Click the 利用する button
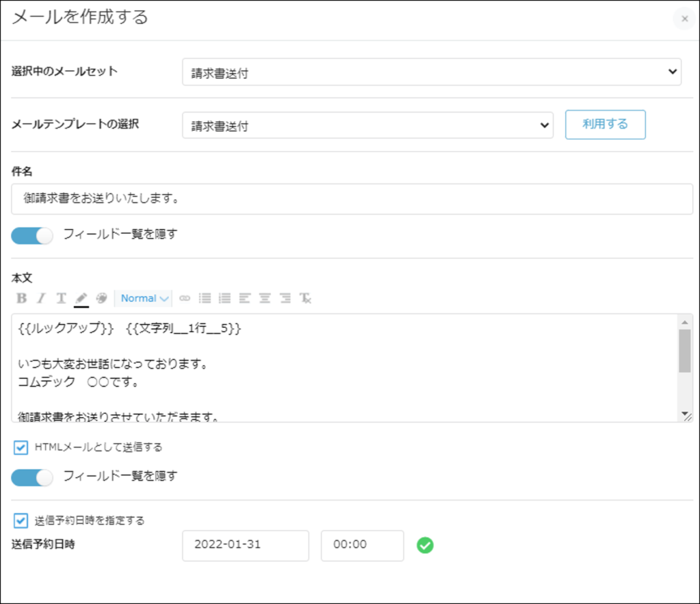This screenshot has height=604, width=700. pyautogui.click(x=605, y=124)
